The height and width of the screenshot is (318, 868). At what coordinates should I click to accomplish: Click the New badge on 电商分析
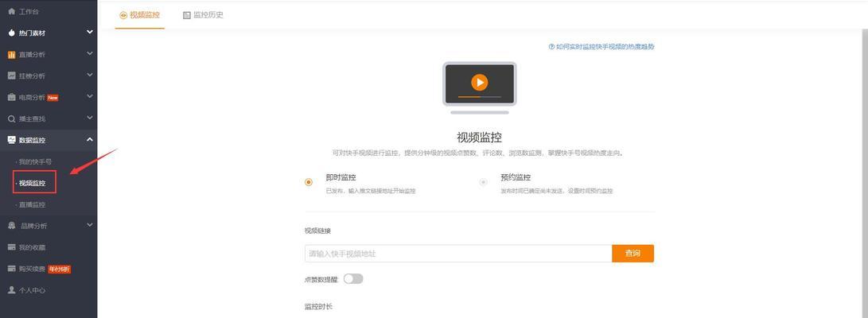[x=53, y=98]
